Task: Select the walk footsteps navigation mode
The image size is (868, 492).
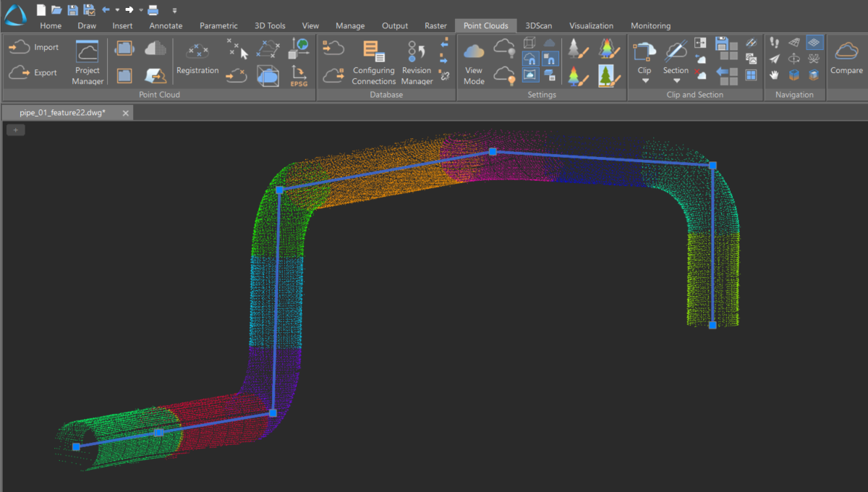Action: pyautogui.click(x=775, y=43)
